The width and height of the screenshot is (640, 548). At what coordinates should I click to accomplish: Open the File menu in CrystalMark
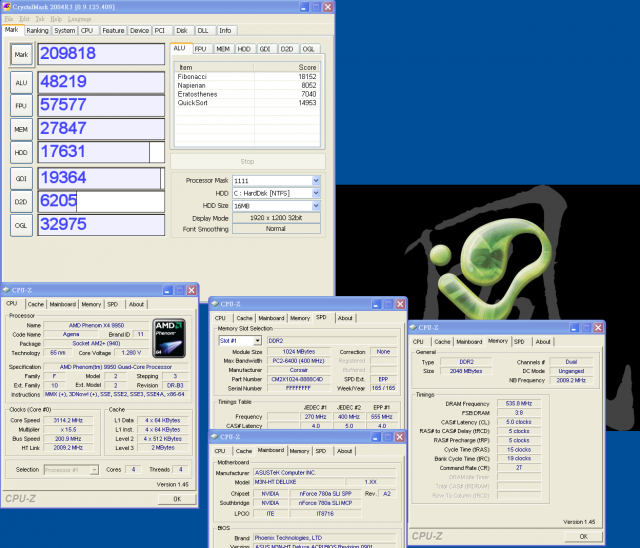(9, 19)
